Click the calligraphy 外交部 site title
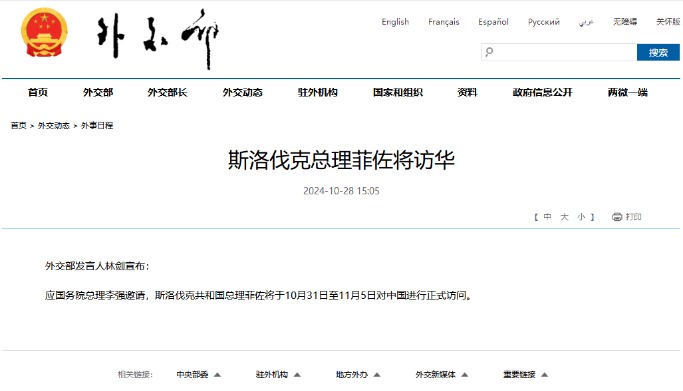The image size is (683, 391). point(158,39)
